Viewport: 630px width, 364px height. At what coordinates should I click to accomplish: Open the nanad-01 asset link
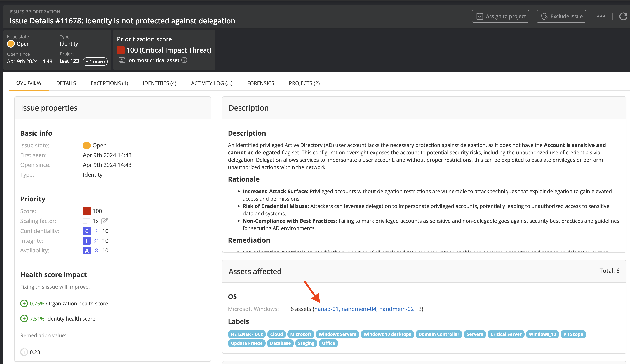point(326,309)
